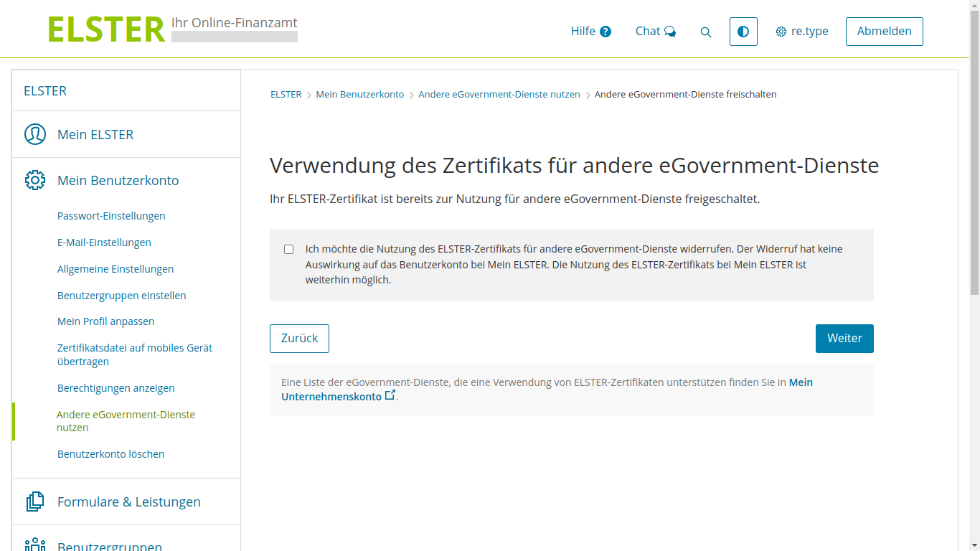Click the Abmelden button
Viewport: 980px width, 551px height.
pos(885,32)
